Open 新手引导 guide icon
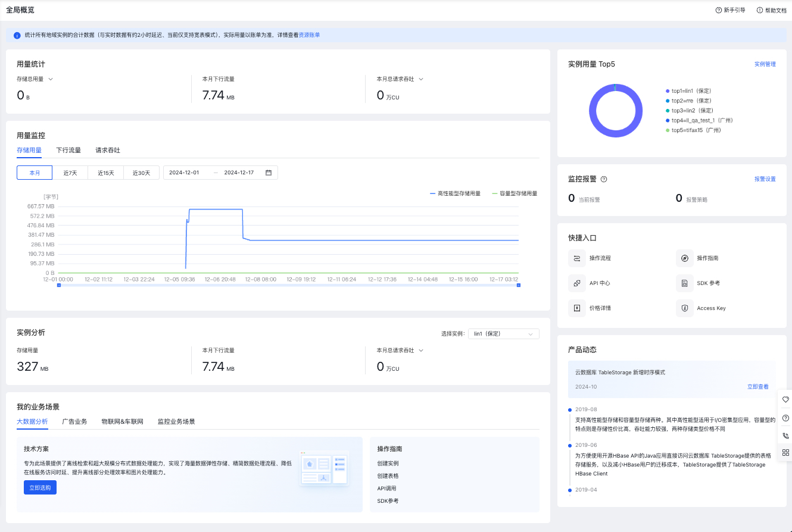Screen dimensions: 792x532 pyautogui.click(x=718, y=10)
